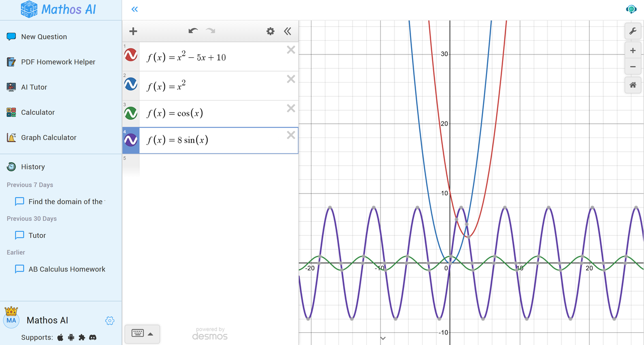The image size is (644, 345).
Task: Toggle visibility of blue x² graph
Action: (131, 84)
